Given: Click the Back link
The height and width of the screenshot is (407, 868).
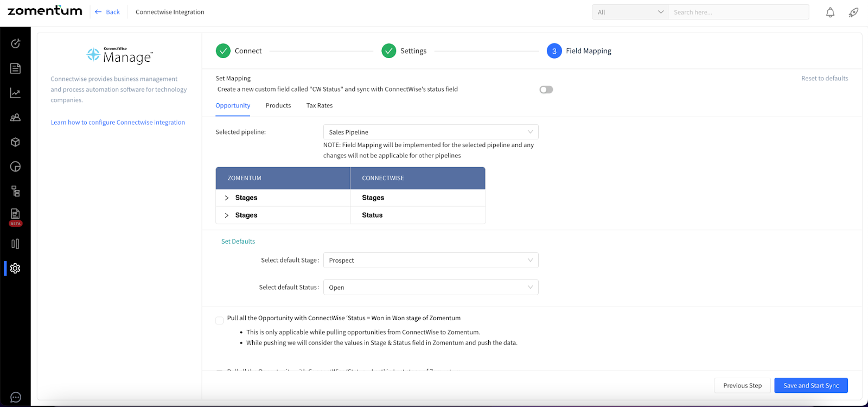Looking at the screenshot, I should pos(107,12).
